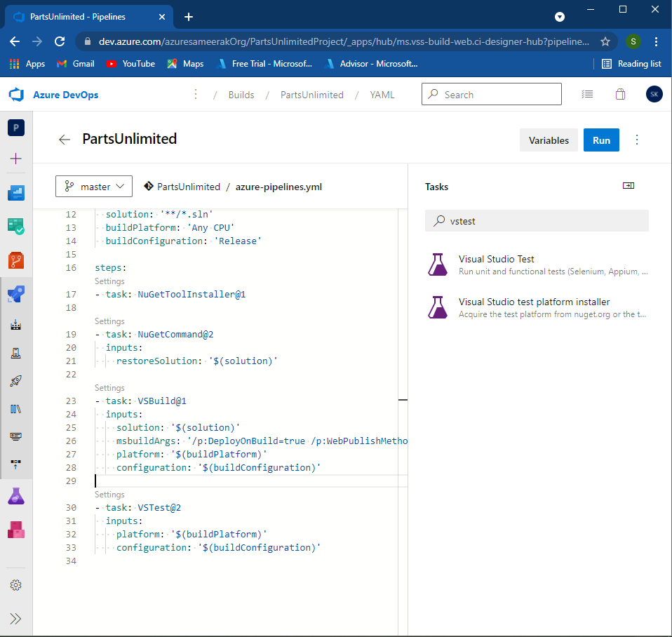Open Artifacts package icon in sidebar
672x637 pixels.
(x=16, y=530)
